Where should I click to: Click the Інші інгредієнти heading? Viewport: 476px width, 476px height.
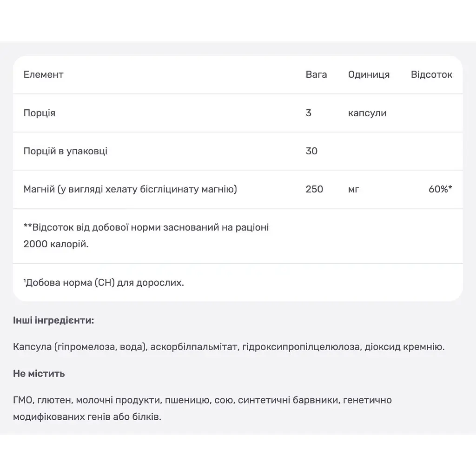(x=53, y=320)
